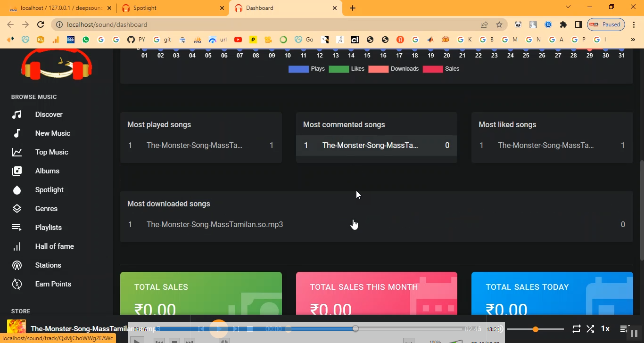Open Spotlight droplet icon in sidebar
The height and width of the screenshot is (343, 644).
pos(17,190)
